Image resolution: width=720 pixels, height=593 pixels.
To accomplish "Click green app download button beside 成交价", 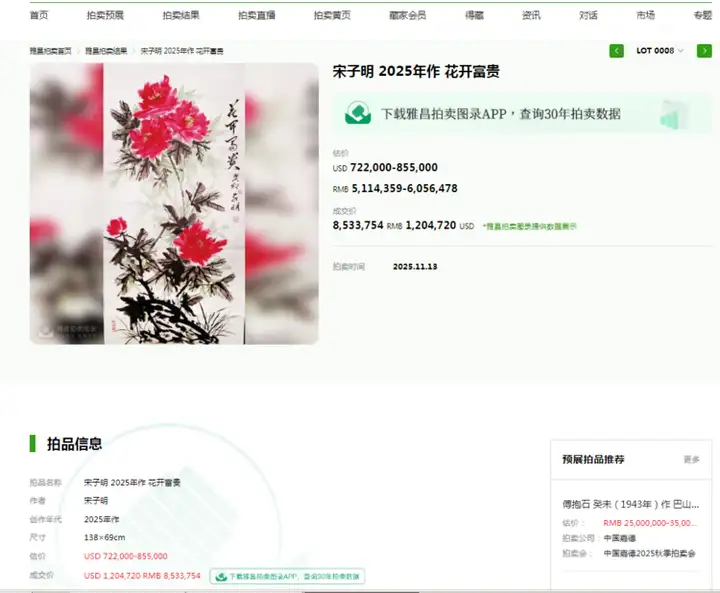I will [287, 576].
